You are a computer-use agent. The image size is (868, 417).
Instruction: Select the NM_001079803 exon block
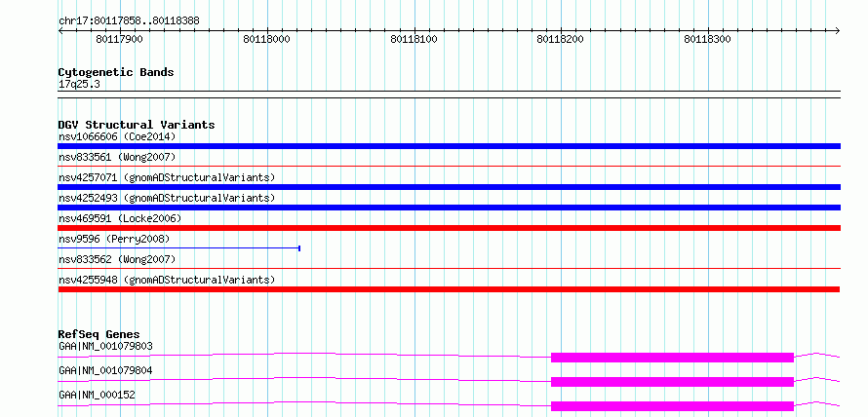(673, 358)
